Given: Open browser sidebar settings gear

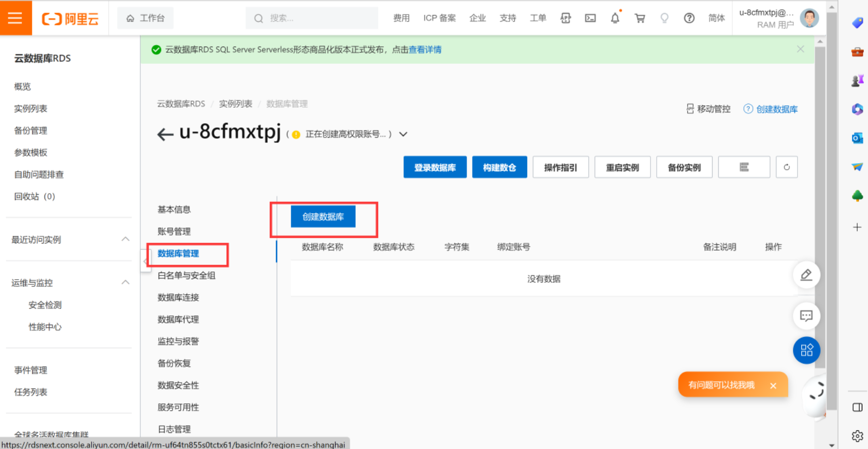Looking at the screenshot, I should pos(857,436).
